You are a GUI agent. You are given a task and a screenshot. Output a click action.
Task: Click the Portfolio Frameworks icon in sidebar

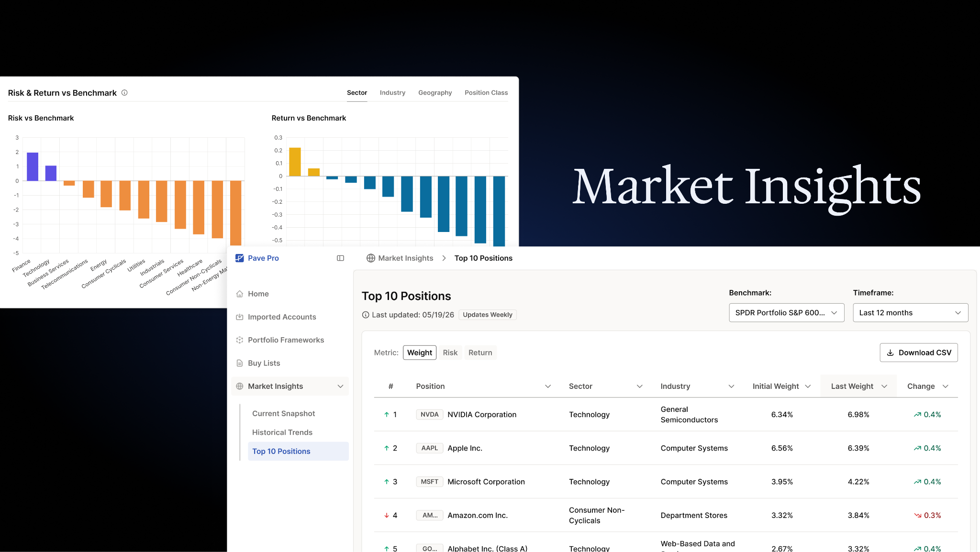pyautogui.click(x=240, y=340)
